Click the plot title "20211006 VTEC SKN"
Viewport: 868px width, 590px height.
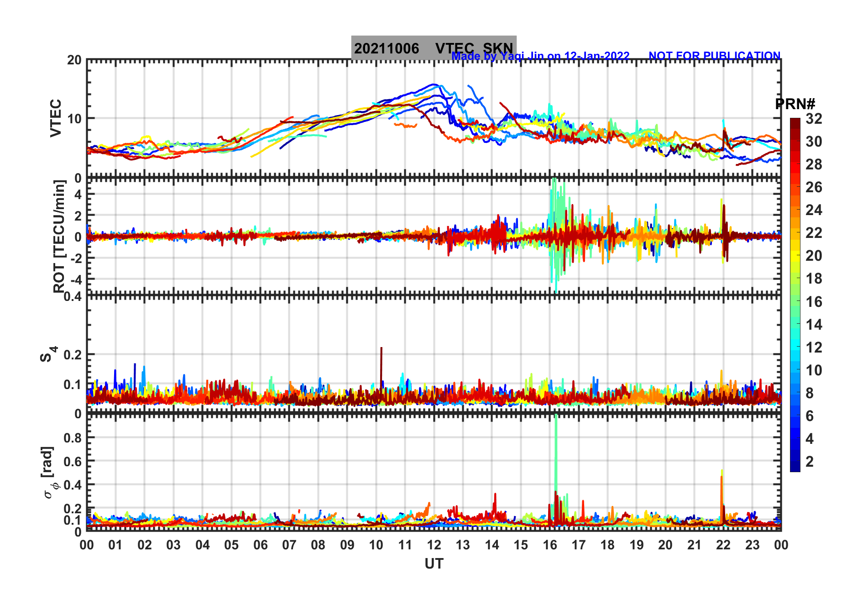click(x=434, y=48)
